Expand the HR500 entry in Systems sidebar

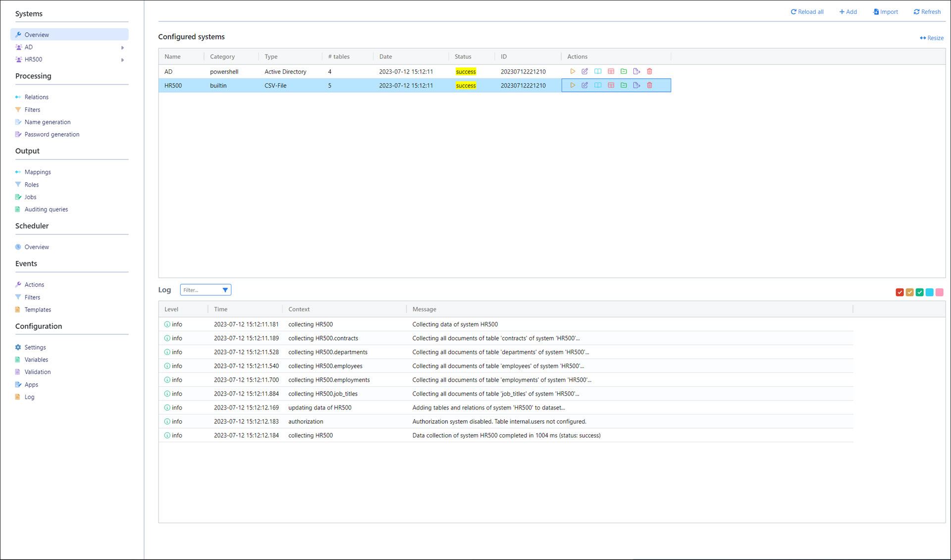click(x=122, y=60)
